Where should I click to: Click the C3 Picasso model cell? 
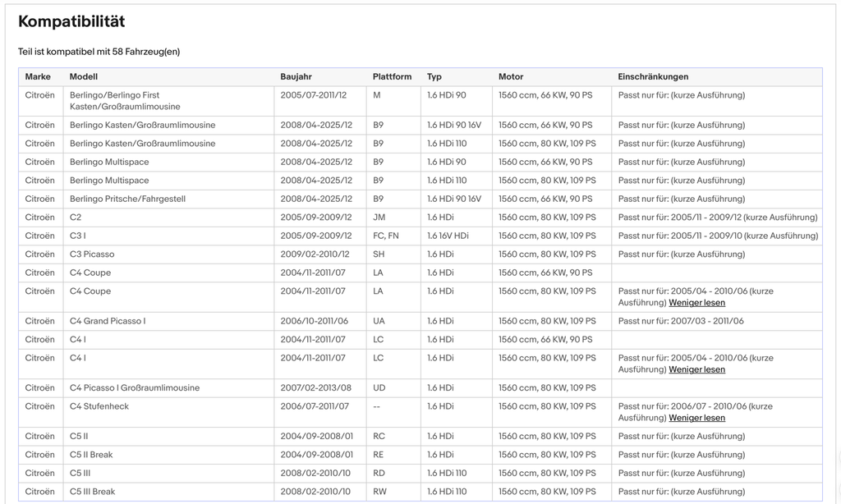pyautogui.click(x=168, y=254)
